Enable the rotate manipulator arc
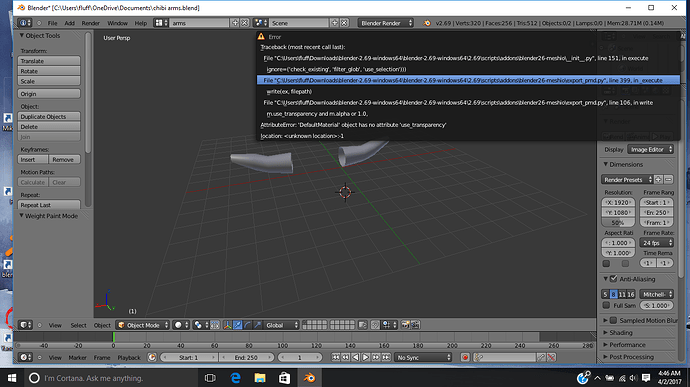The height and width of the screenshot is (387, 690). (247, 325)
